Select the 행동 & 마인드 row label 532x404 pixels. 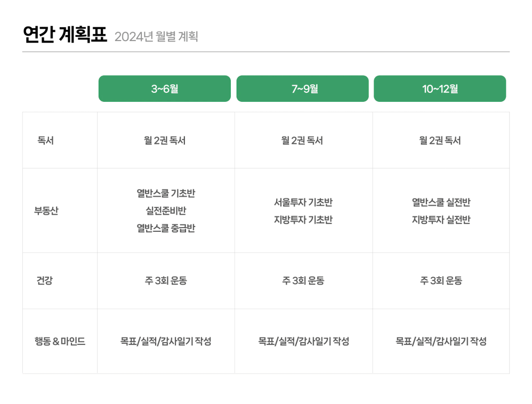pos(60,341)
